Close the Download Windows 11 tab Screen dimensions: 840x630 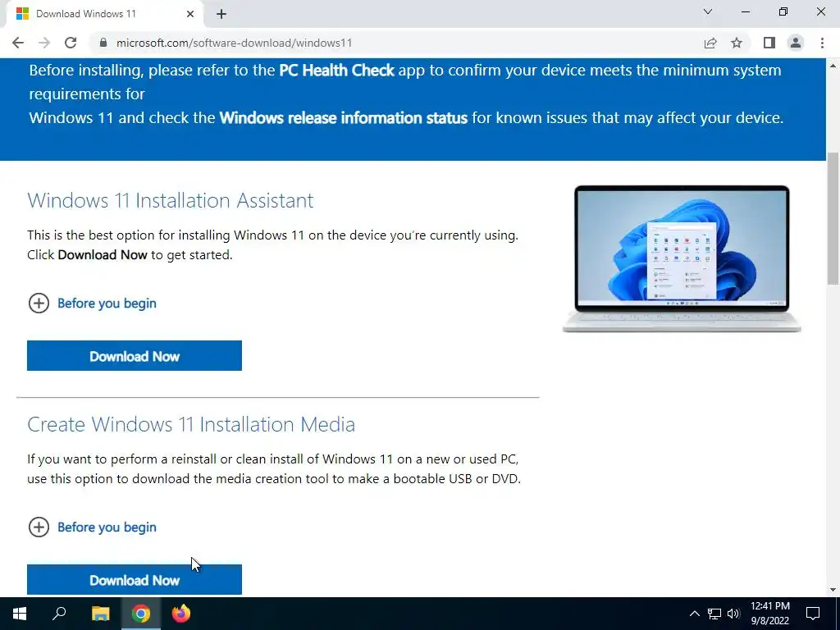pyautogui.click(x=190, y=14)
